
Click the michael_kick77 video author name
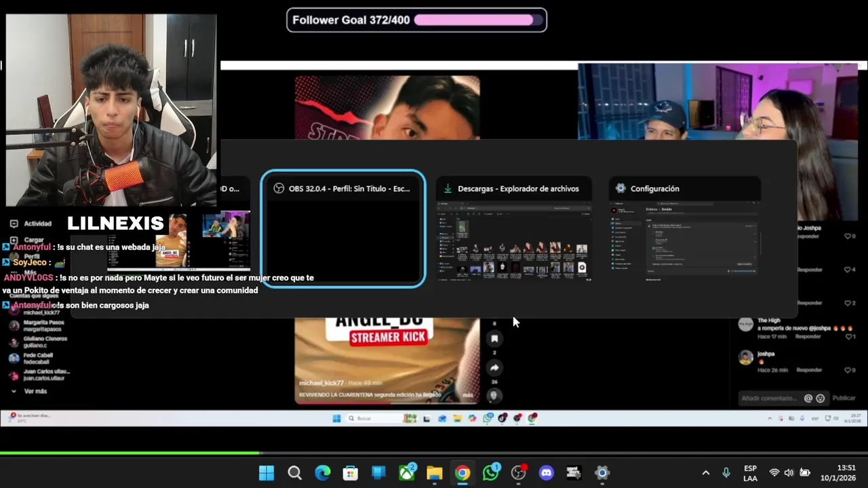321,383
